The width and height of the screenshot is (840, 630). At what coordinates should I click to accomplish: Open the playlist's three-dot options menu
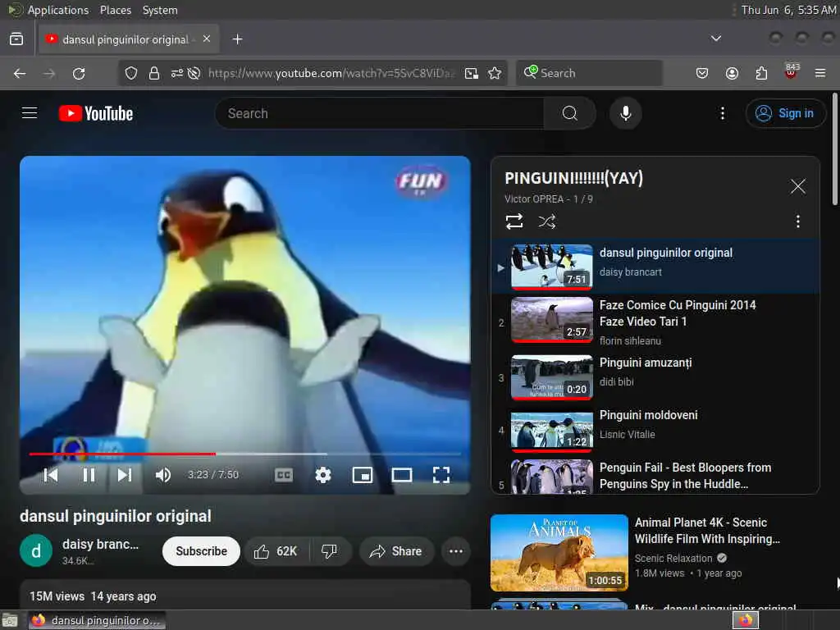pos(797,221)
